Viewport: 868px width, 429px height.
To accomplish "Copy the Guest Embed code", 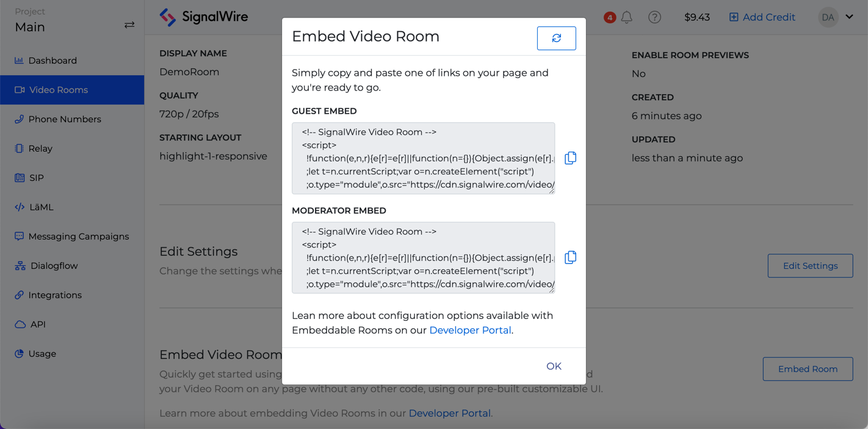I will click(570, 158).
